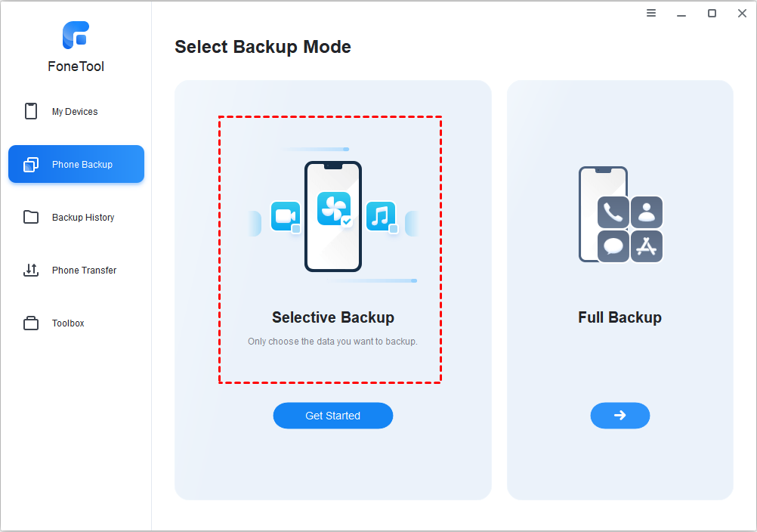Click the Toolbox briefcase icon
Screen dimensions: 757x532
31,323
